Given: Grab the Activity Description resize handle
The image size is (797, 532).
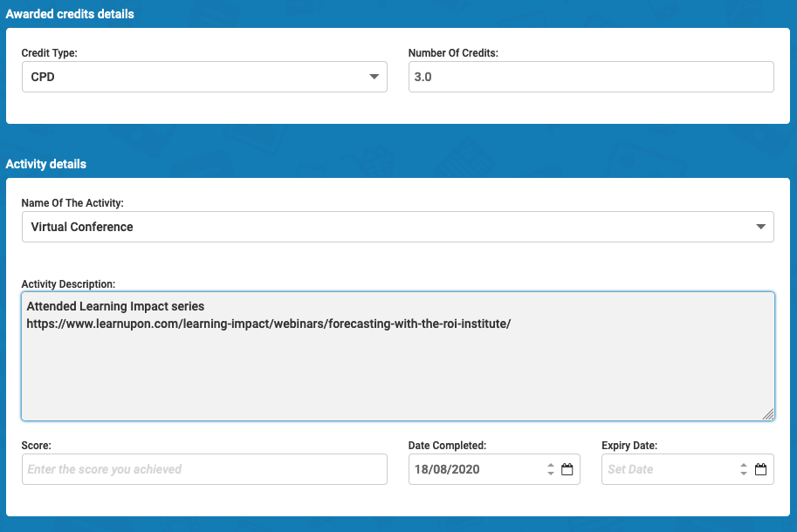Looking at the screenshot, I should pyautogui.click(x=768, y=415).
